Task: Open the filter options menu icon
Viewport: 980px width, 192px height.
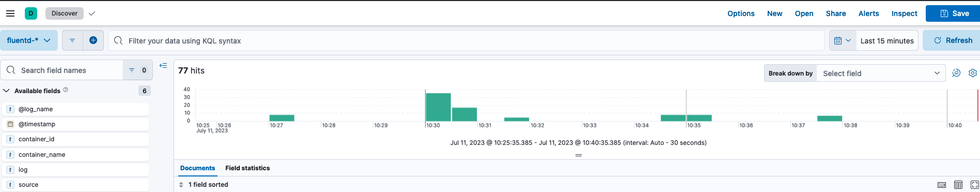Action: pos(72,40)
